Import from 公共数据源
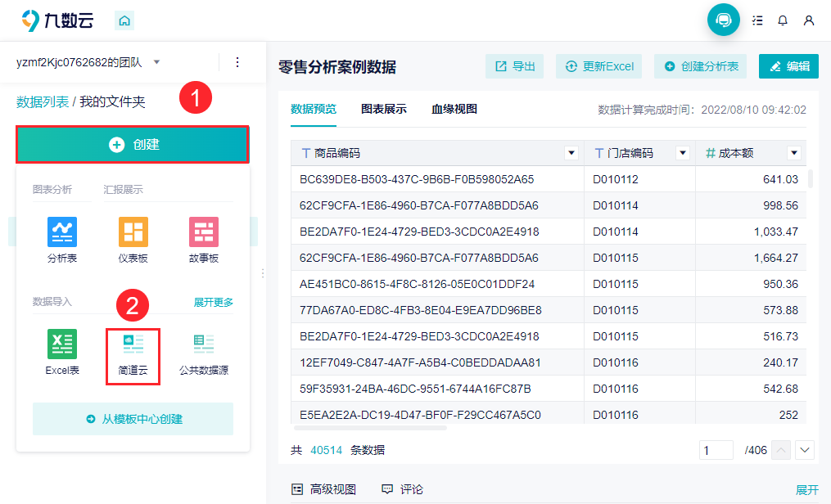 [x=204, y=355]
